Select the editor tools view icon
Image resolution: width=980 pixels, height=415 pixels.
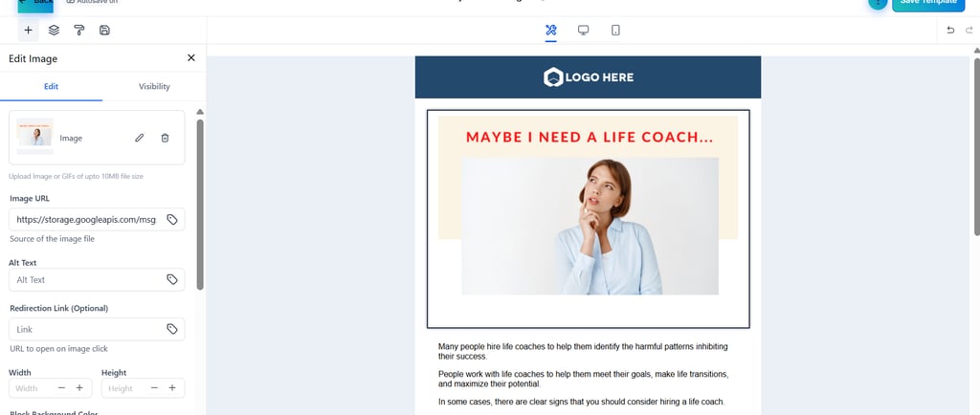[550, 30]
